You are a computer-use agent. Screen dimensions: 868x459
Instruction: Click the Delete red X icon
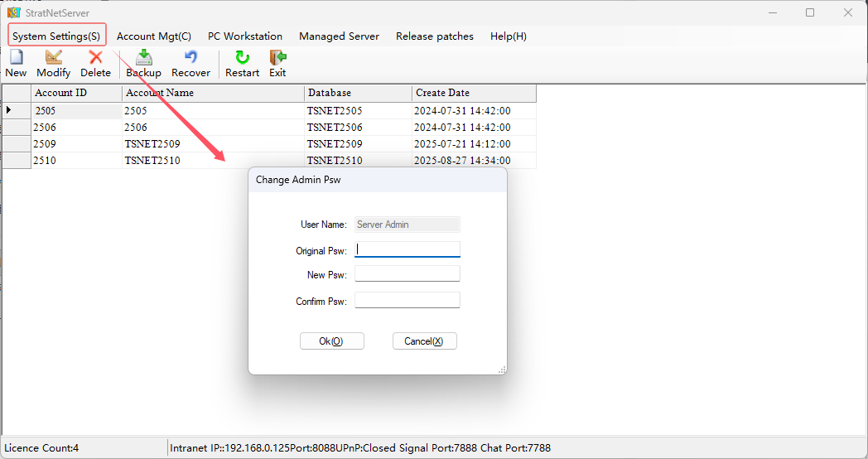click(95, 57)
